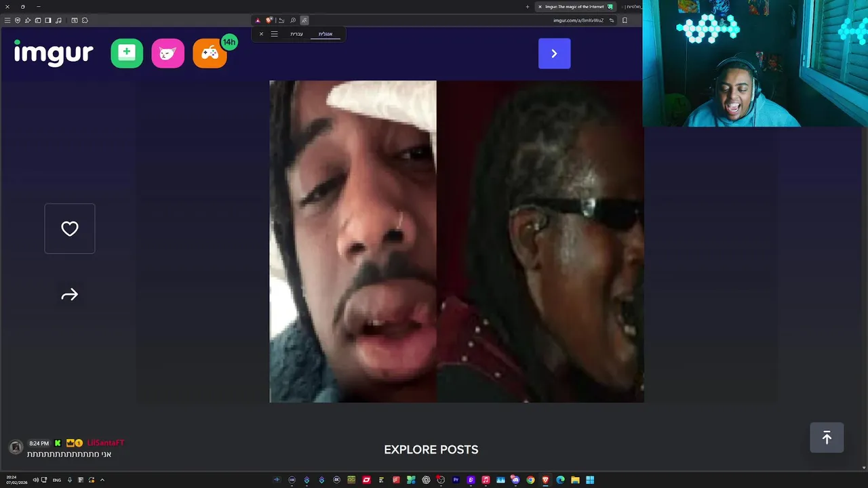
Task: Open Premiere Pro from the taskbar
Action: (x=456, y=480)
